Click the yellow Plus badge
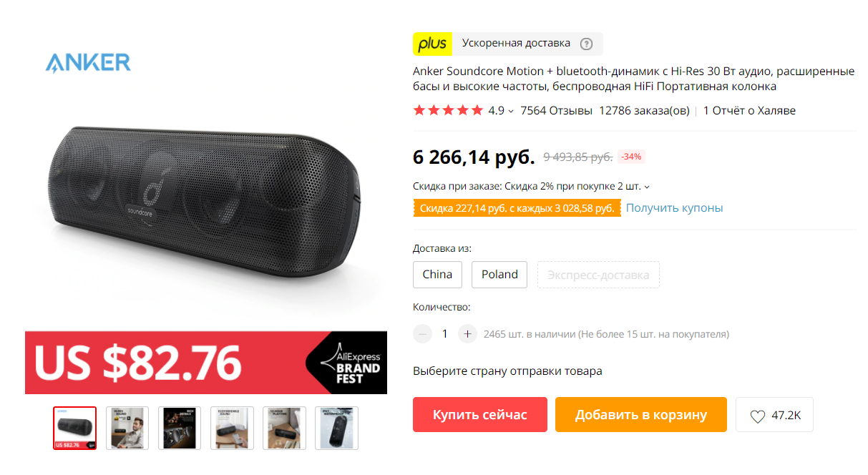The width and height of the screenshot is (868, 475). pyautogui.click(x=432, y=44)
